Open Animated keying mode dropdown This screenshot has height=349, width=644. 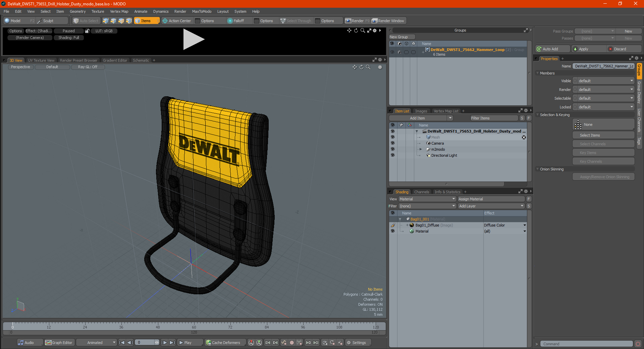click(x=97, y=343)
